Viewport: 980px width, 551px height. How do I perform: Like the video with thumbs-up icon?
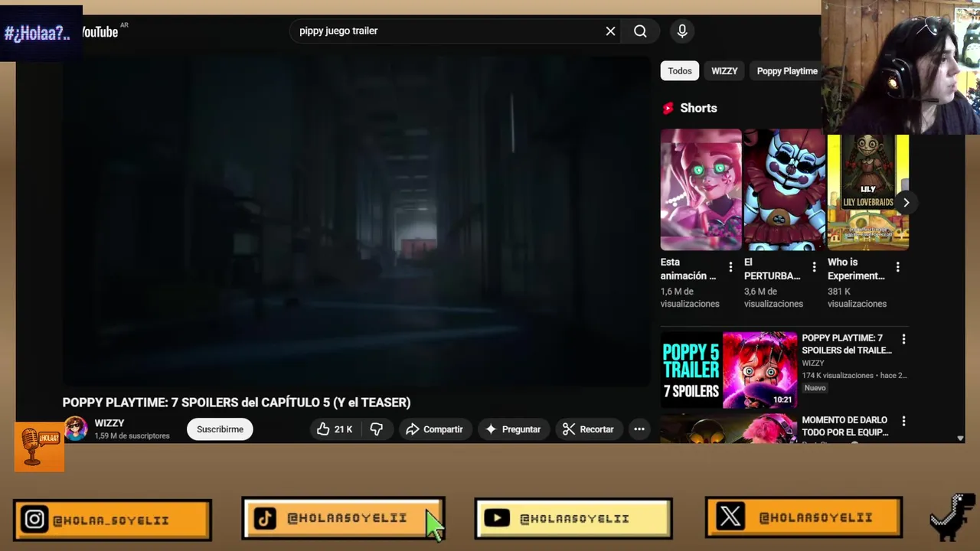click(335, 429)
